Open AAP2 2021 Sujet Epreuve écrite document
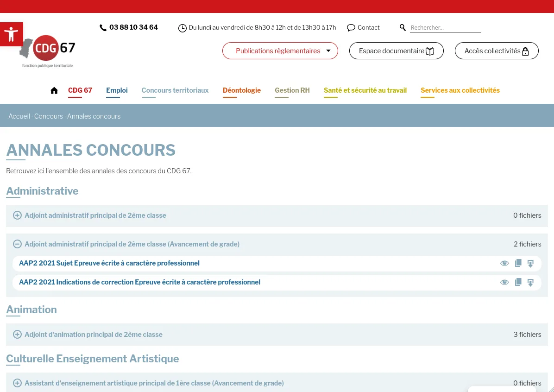554x392 pixels. click(x=109, y=263)
